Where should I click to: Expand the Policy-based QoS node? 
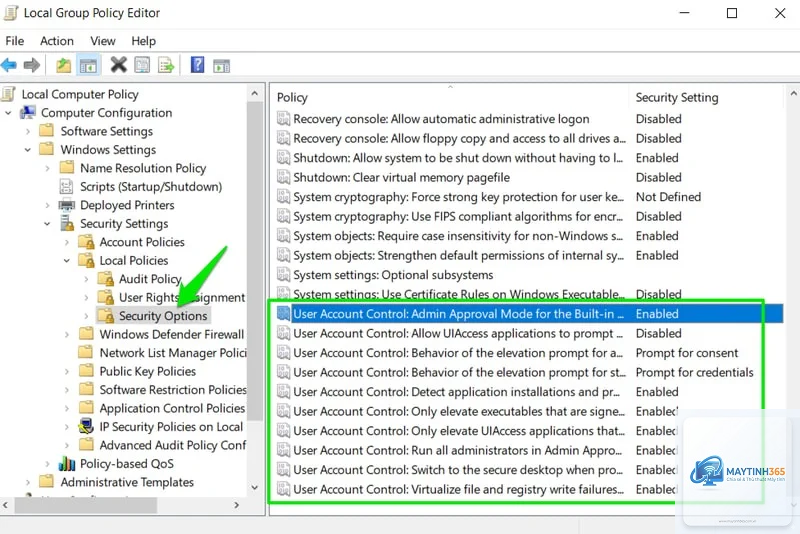[47, 464]
